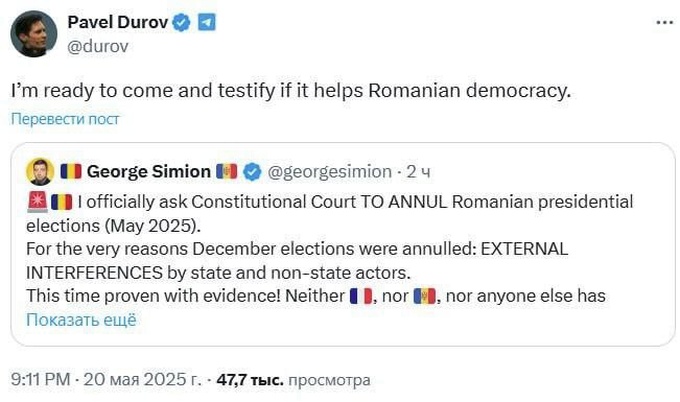Image resolution: width=680 pixels, height=402 pixels.
Task: Click Pavel Durov's profile avatar
Action: click(33, 34)
